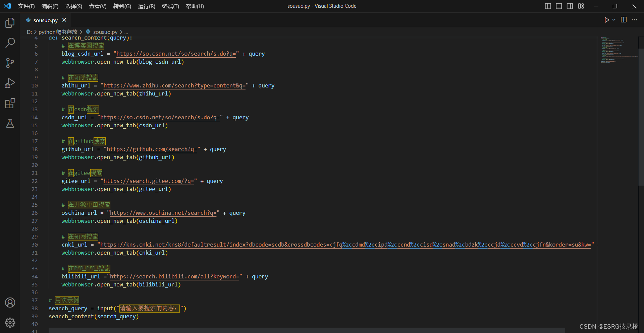644x333 pixels.
Task: Open the Run and Debug view
Action: [x=10, y=83]
